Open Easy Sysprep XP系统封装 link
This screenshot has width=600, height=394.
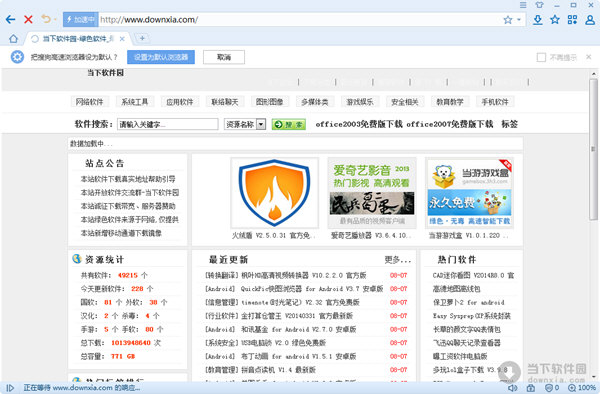[x=471, y=316]
